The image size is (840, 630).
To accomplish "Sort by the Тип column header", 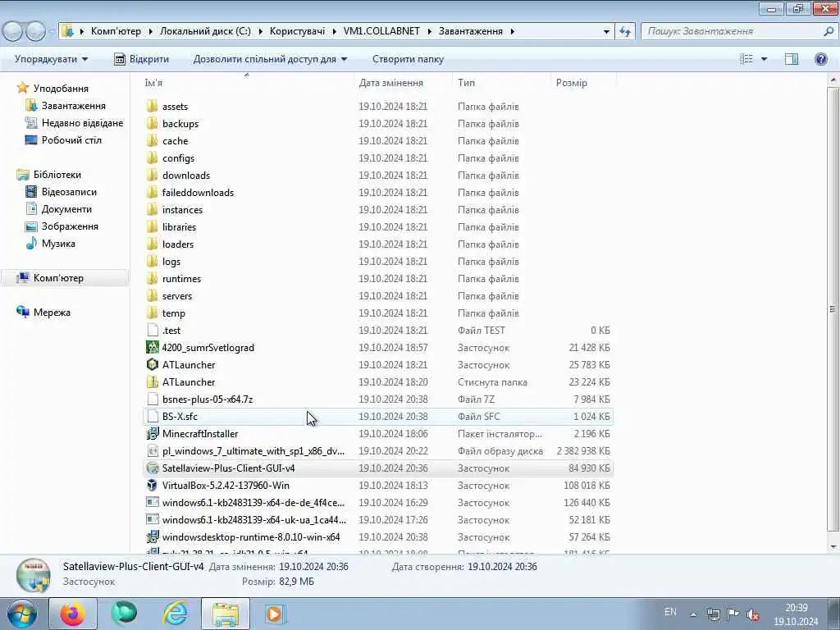I will 501,83.
